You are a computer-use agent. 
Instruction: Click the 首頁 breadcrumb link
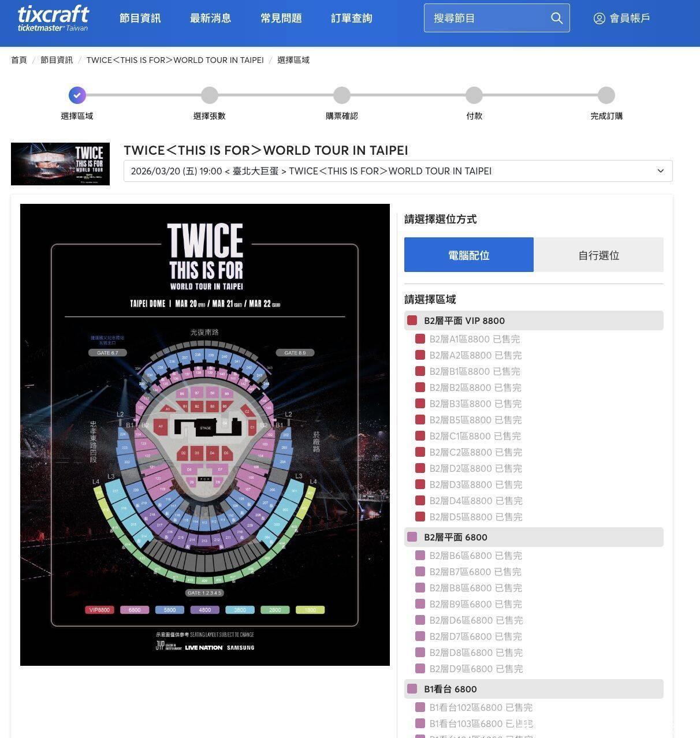pyautogui.click(x=19, y=60)
